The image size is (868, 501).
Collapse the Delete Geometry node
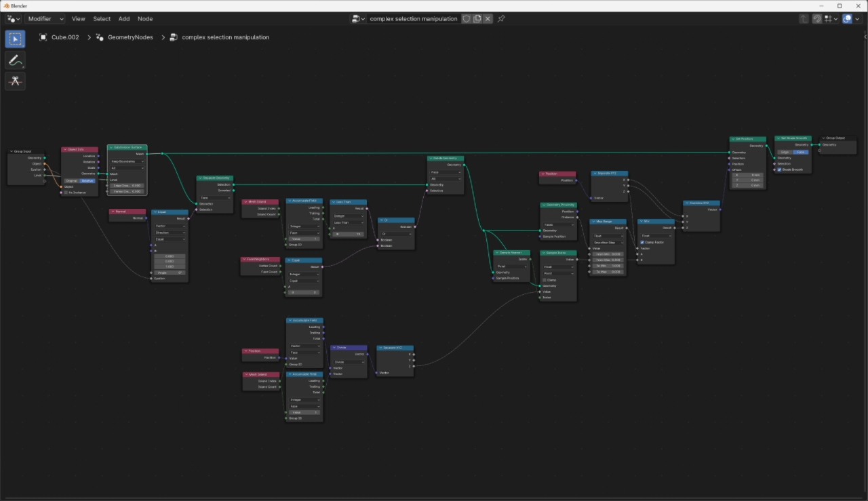(x=431, y=158)
